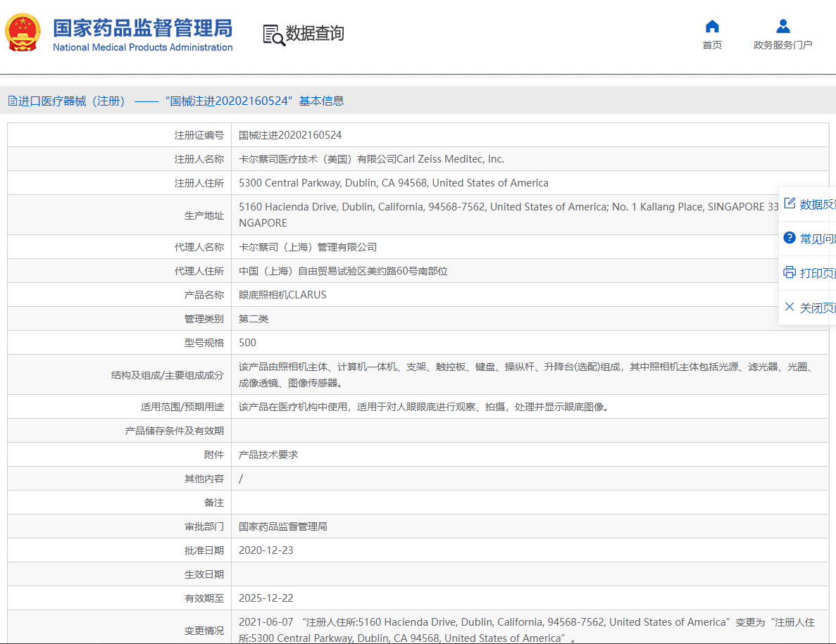Click the 数据查询 heading text
The height and width of the screenshot is (644, 836).
point(315,33)
